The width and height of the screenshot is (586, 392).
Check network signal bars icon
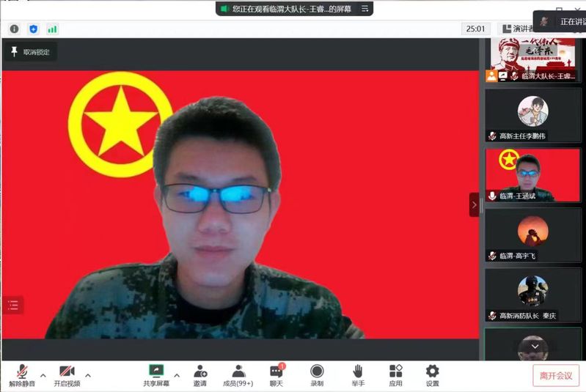pyautogui.click(x=52, y=29)
